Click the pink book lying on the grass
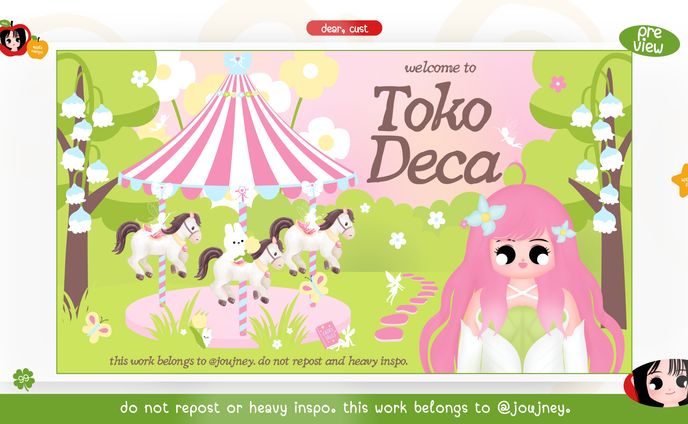This screenshot has height=424, width=688. coord(326,334)
